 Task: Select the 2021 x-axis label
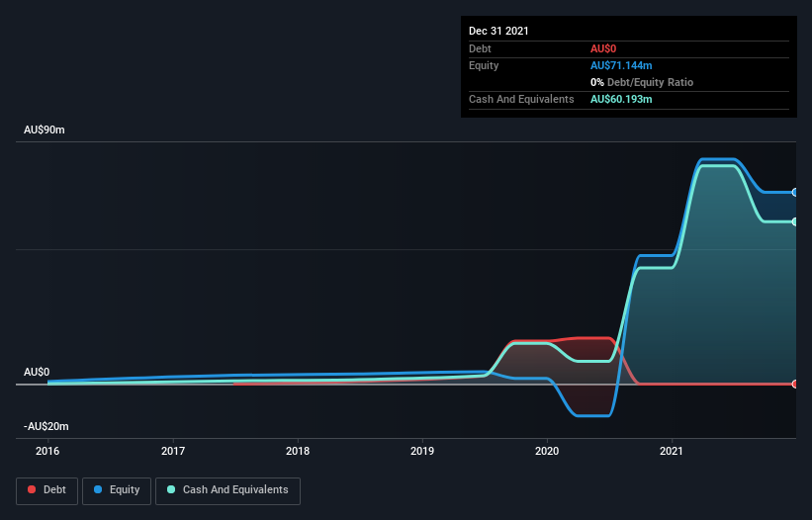tap(672, 451)
